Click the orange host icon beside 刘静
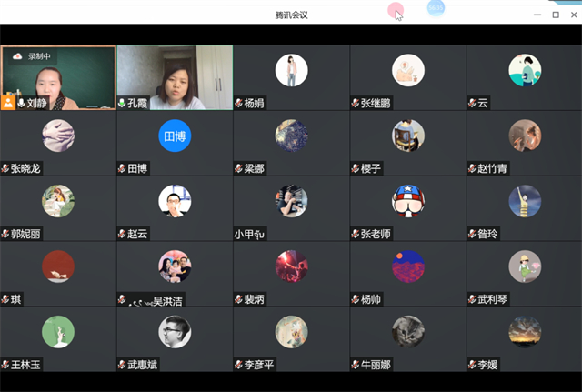582x392 pixels. pyautogui.click(x=8, y=103)
